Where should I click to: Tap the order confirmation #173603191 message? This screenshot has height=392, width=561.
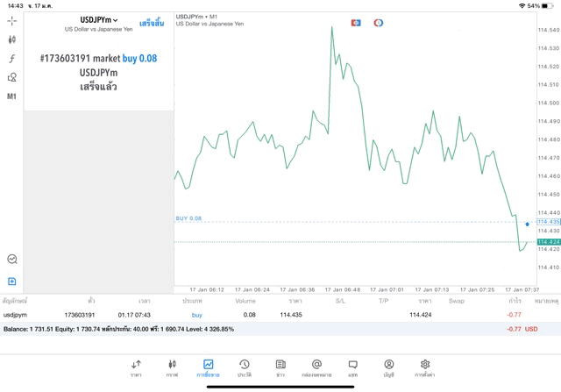pos(99,73)
